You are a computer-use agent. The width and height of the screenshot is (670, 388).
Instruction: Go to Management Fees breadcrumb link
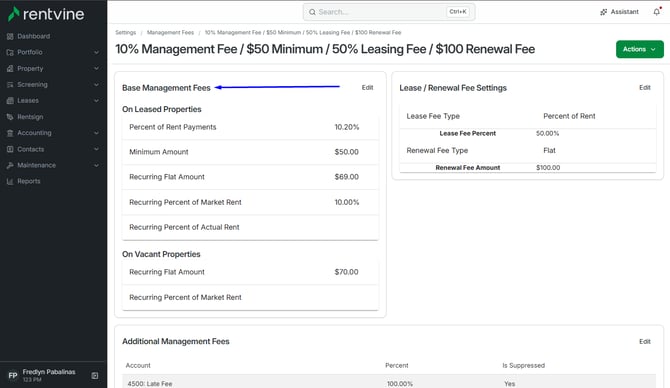(x=170, y=32)
